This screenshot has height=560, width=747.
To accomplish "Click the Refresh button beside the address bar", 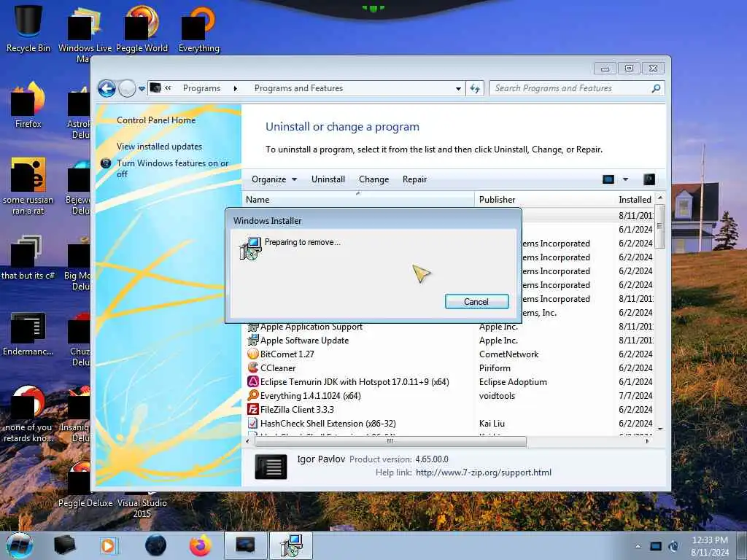I will pyautogui.click(x=475, y=88).
